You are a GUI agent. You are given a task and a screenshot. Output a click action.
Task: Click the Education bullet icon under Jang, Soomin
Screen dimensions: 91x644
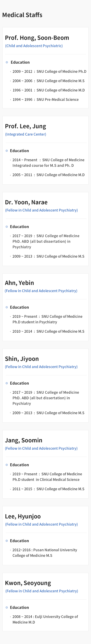click(7, 465)
